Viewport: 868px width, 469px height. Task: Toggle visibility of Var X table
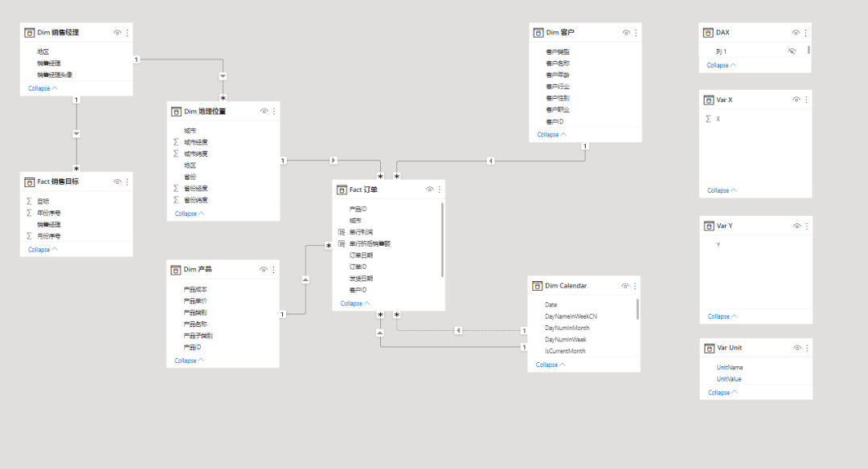point(796,100)
